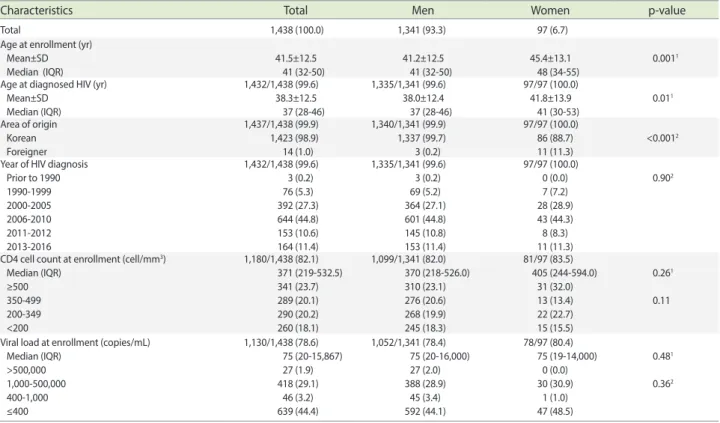Select the median 371 (219-532.5)
The image size is (720, 423).
309,273
